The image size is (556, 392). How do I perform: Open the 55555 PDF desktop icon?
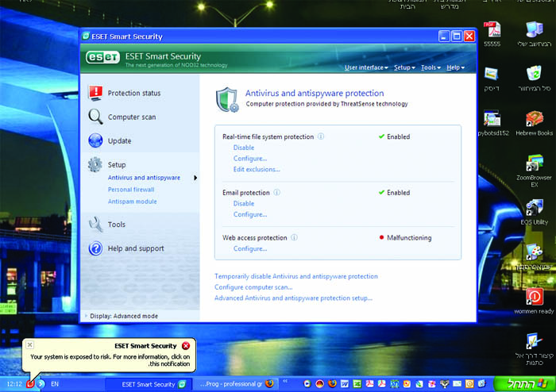pos(492,34)
